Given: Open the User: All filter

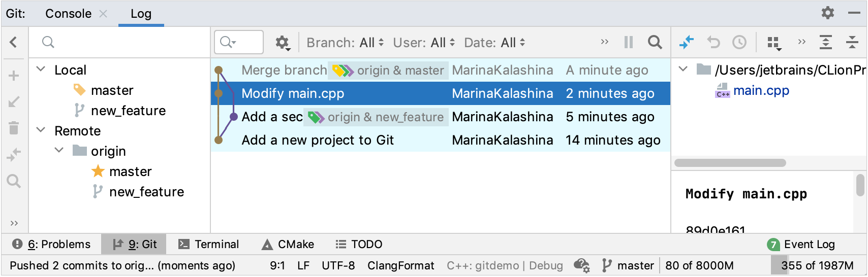Looking at the screenshot, I should point(423,43).
